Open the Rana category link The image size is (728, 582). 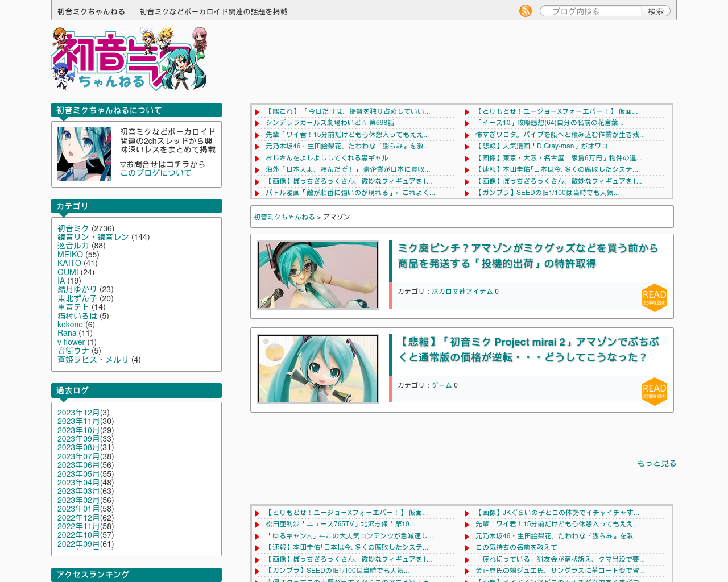(x=67, y=333)
